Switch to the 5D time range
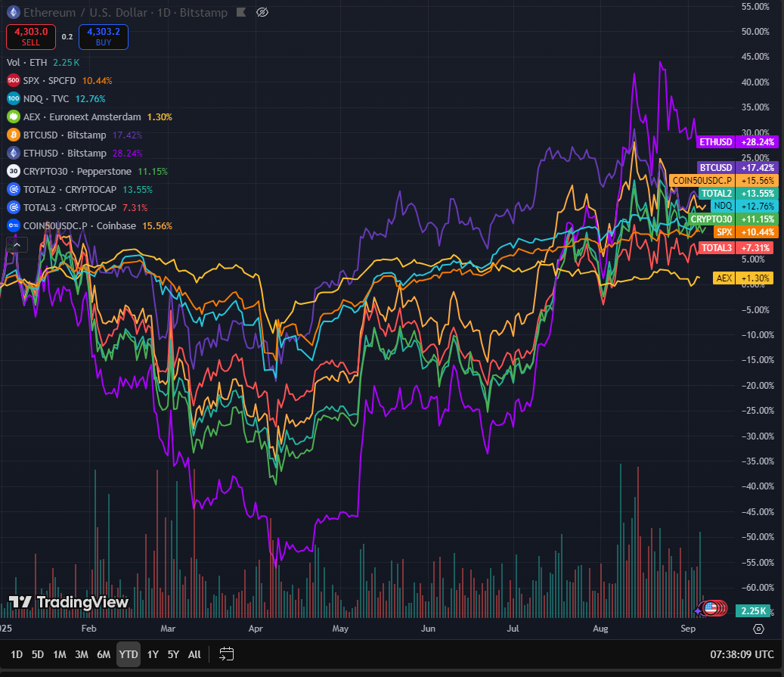The image size is (784, 677). point(38,654)
